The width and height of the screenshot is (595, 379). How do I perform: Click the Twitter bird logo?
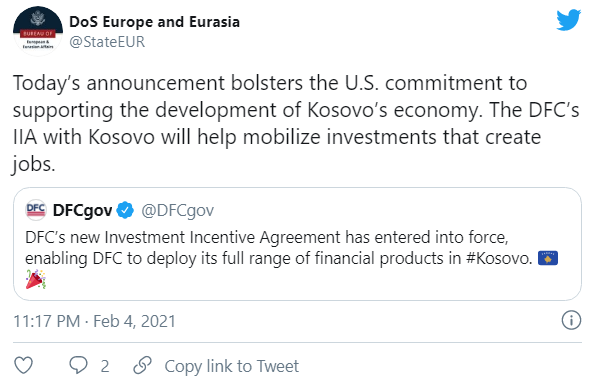click(x=568, y=20)
